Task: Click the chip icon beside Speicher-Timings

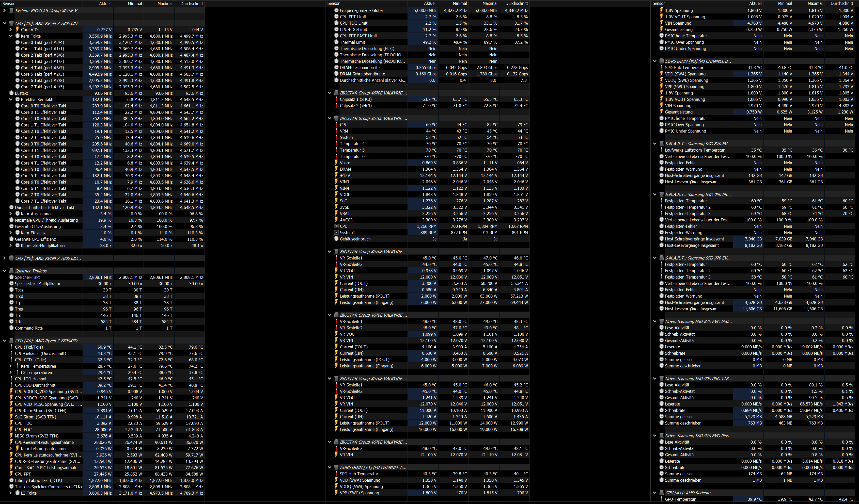Action: tap(11, 271)
